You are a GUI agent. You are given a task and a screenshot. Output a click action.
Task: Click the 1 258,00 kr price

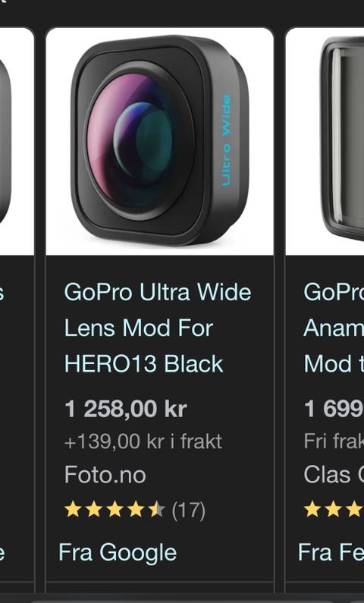pyautogui.click(x=125, y=408)
